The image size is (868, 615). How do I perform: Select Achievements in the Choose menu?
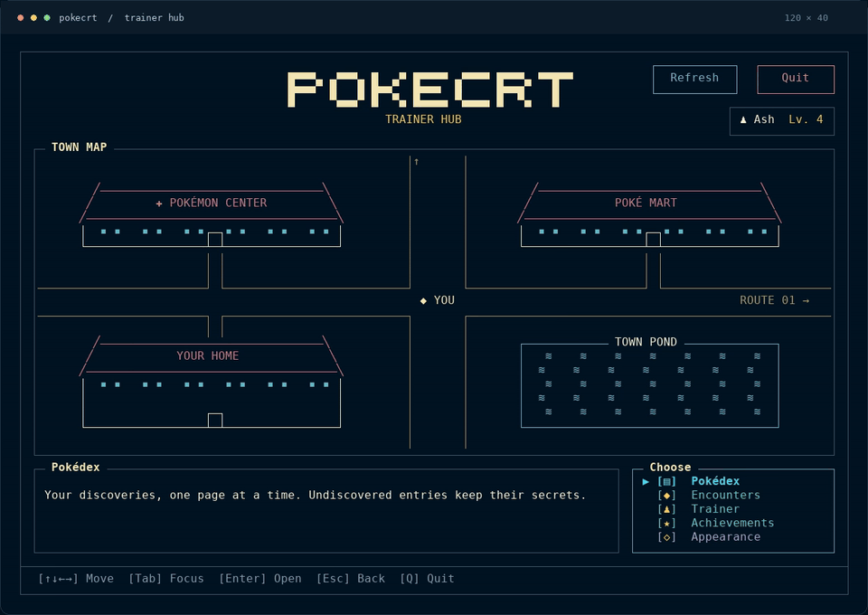[733, 523]
